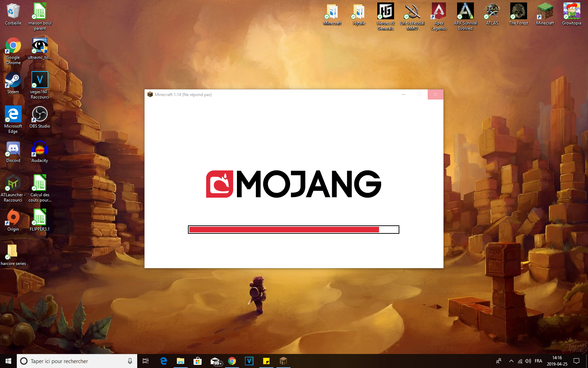Maximize the Minecraft 1.14 window

tap(419, 94)
